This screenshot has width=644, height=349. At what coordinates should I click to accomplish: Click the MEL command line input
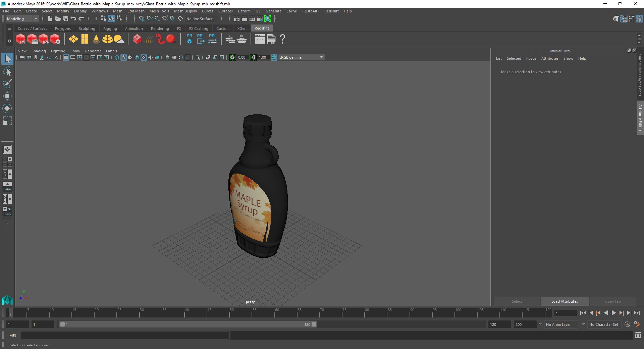coord(125,335)
